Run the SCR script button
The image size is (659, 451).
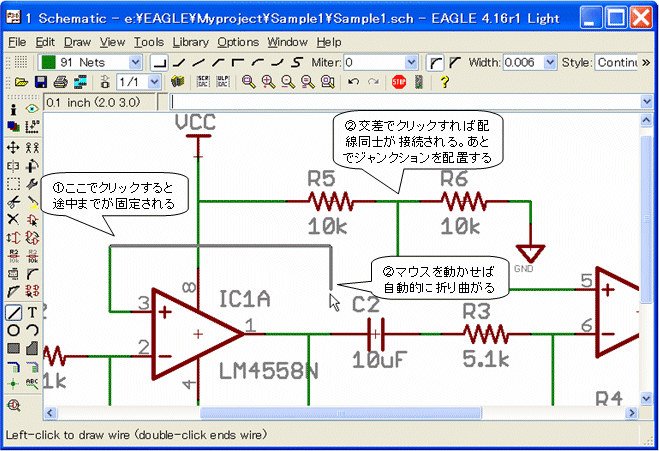203,82
